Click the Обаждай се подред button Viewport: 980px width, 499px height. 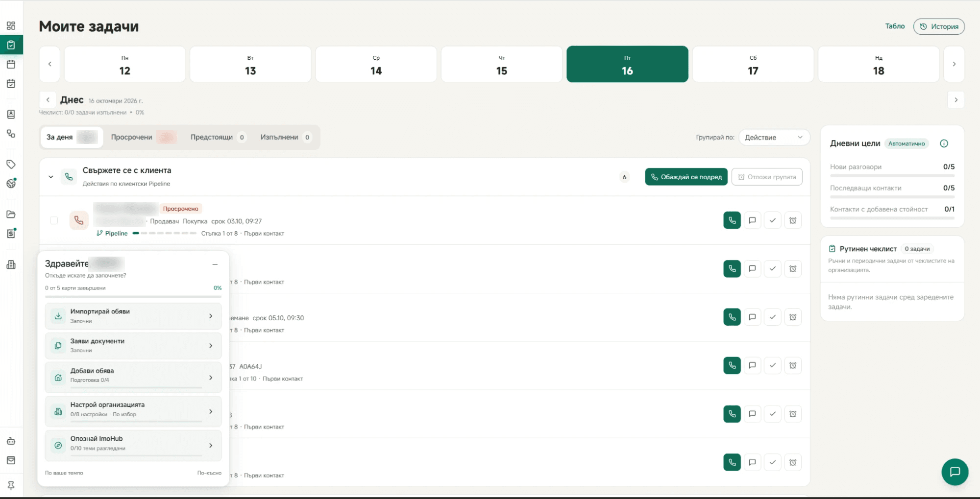(x=686, y=177)
